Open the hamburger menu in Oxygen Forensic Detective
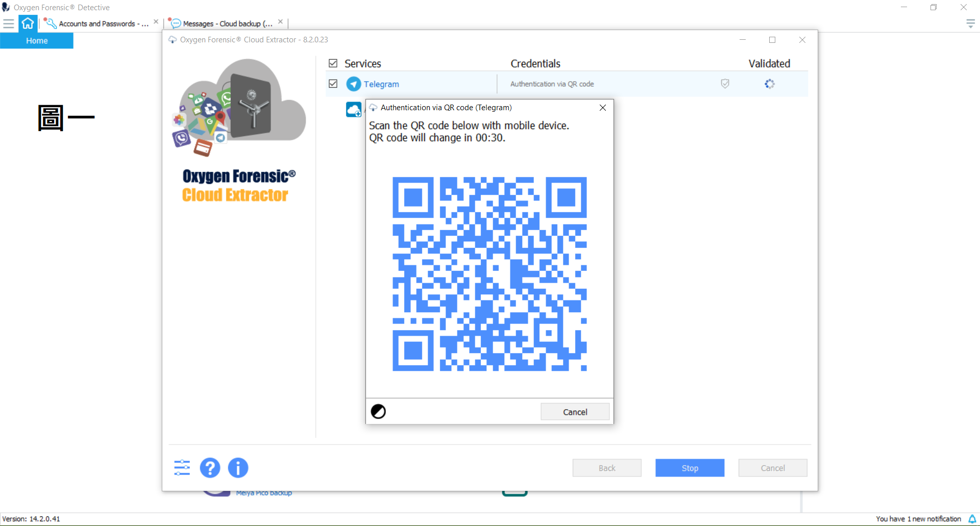This screenshot has height=526, width=980. 9,23
